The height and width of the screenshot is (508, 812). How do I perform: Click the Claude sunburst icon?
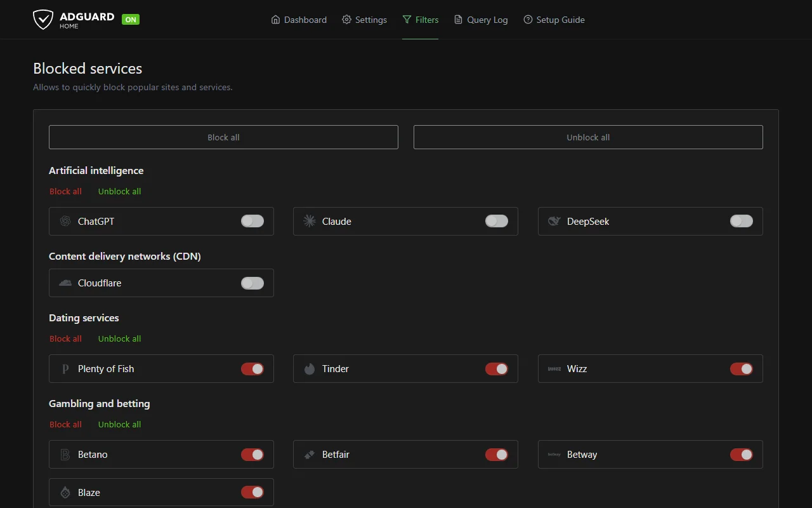(x=309, y=221)
